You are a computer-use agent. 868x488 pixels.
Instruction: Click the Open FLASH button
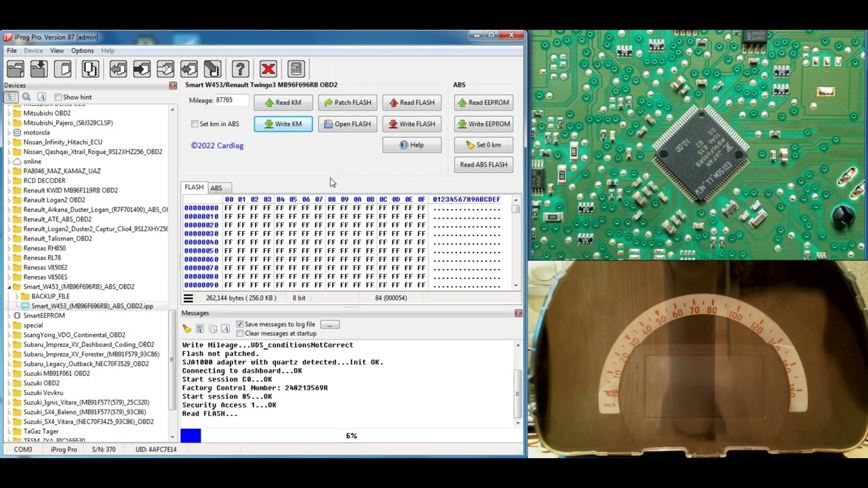click(x=347, y=124)
